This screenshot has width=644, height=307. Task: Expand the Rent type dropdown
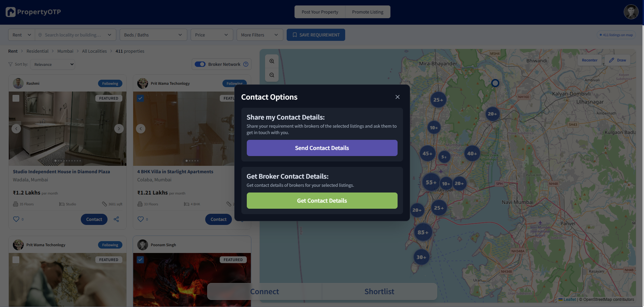click(x=22, y=35)
